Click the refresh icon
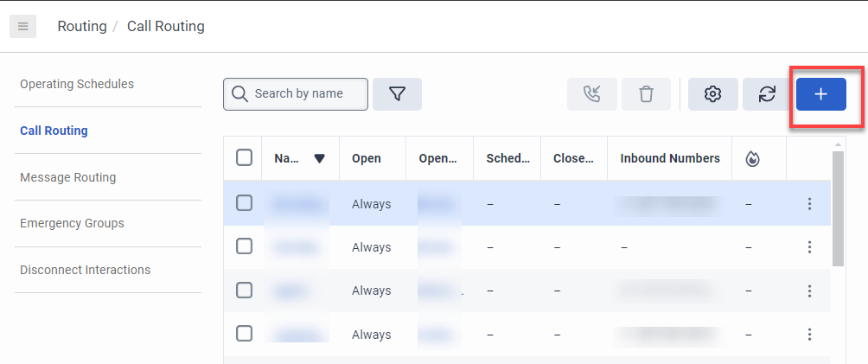 pyautogui.click(x=767, y=94)
